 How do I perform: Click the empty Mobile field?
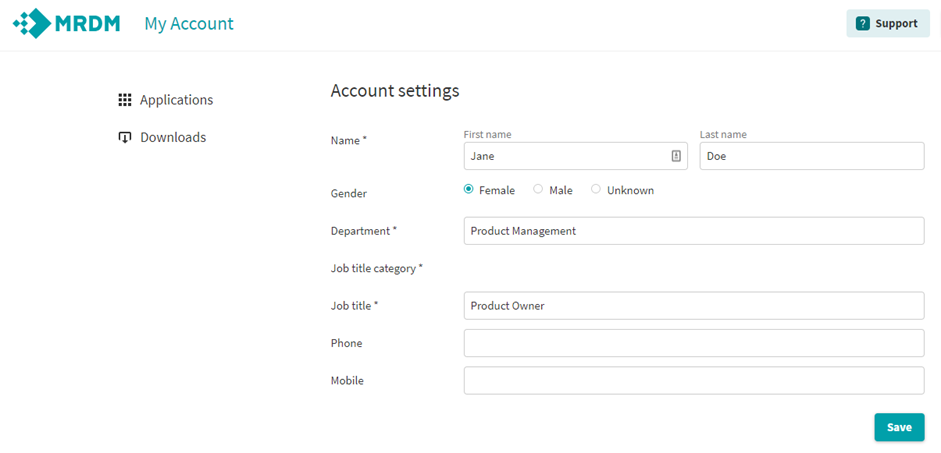[x=694, y=380]
